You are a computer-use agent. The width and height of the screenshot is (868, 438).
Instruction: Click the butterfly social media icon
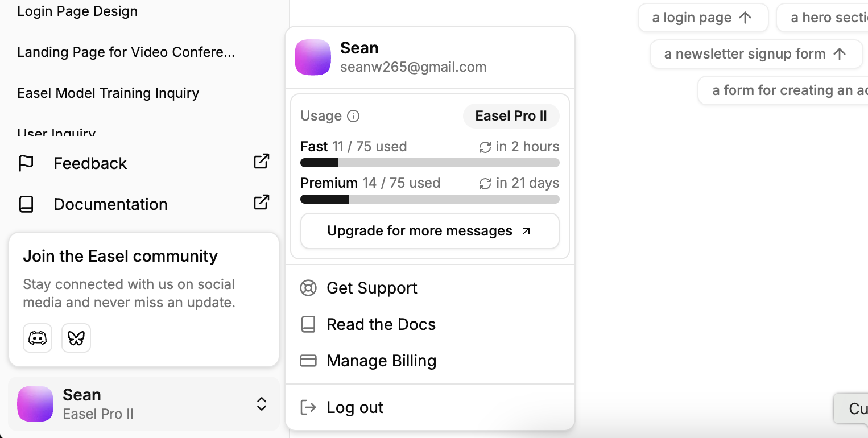[76, 337]
